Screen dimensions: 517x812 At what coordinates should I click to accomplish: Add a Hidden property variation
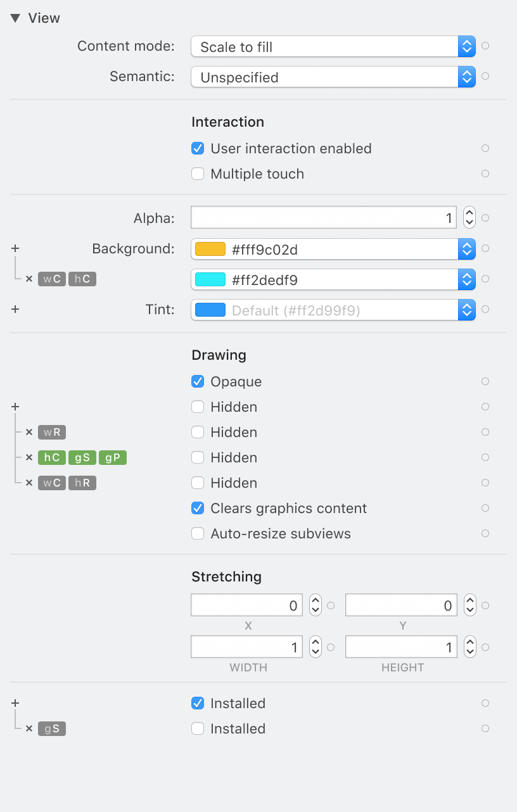(15, 407)
